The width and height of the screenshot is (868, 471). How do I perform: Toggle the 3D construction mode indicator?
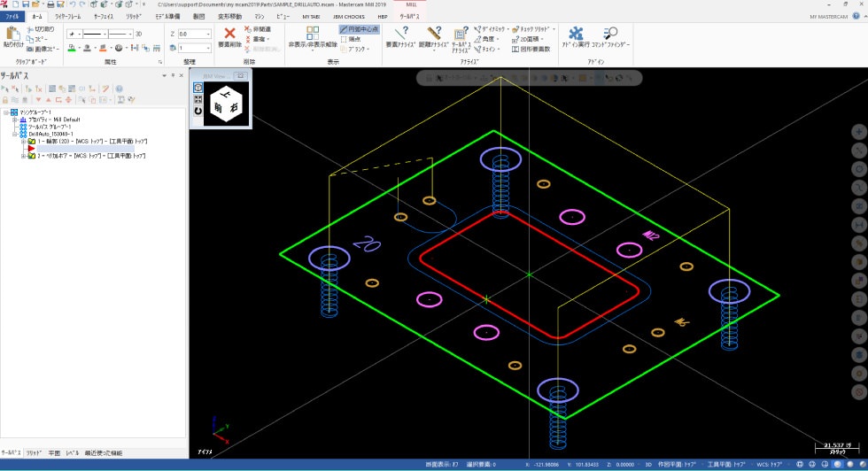click(x=138, y=34)
